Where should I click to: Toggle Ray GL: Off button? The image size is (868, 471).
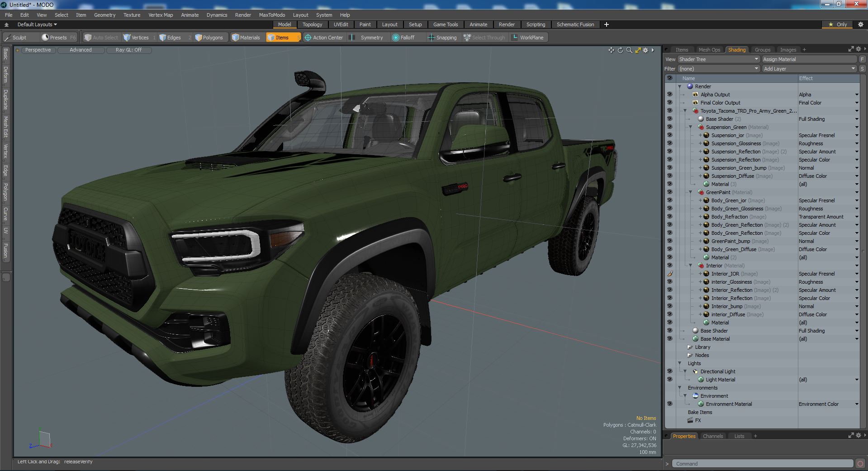pyautogui.click(x=128, y=50)
